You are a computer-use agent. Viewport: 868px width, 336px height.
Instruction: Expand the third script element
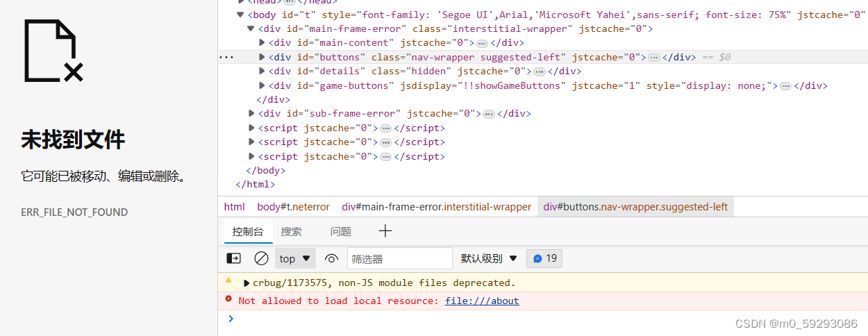coord(251,156)
